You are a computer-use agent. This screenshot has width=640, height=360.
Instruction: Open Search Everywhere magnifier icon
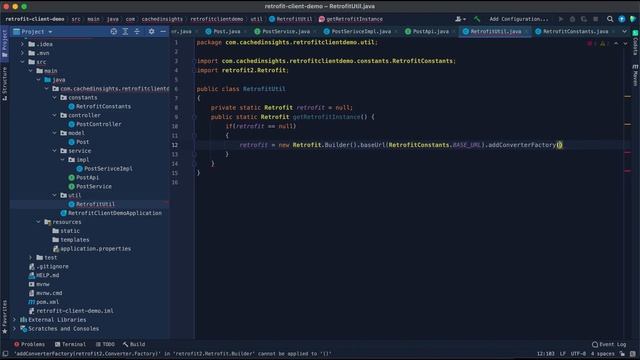[x=610, y=19]
